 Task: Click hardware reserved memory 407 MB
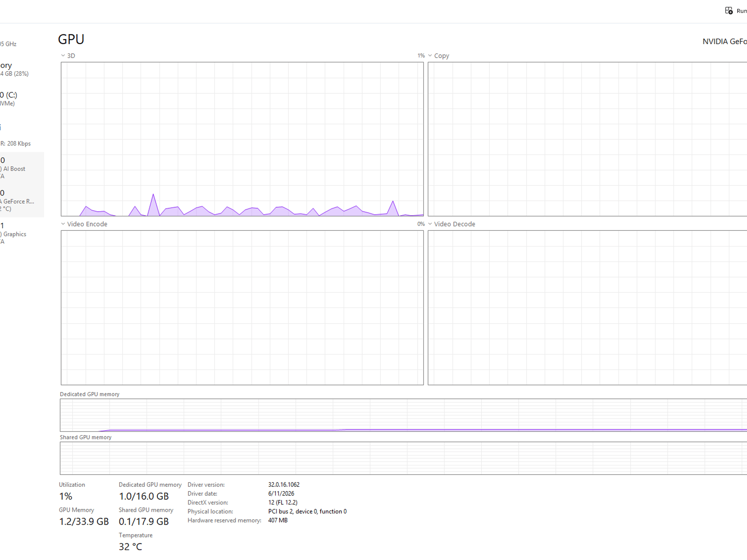[278, 520]
